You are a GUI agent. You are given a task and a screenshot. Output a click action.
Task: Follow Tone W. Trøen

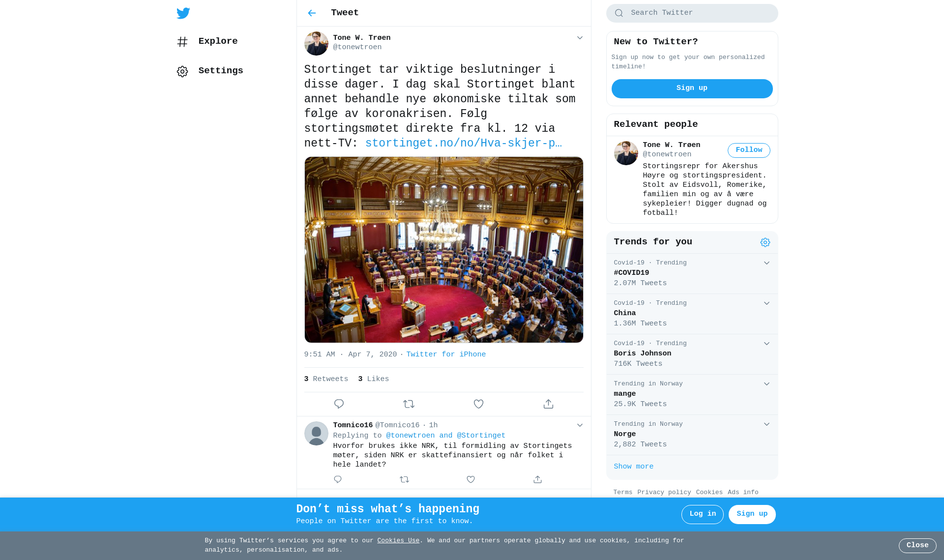pos(749,150)
